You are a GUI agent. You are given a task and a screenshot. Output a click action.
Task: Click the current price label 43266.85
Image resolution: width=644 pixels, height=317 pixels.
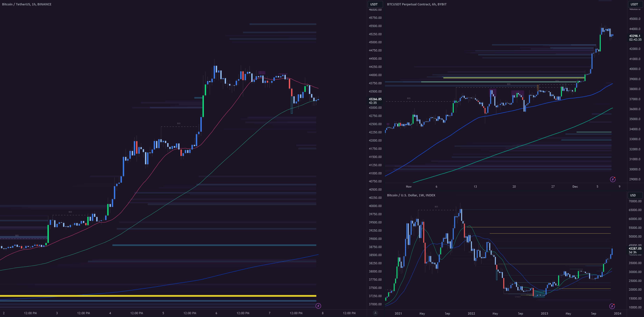coord(375,99)
